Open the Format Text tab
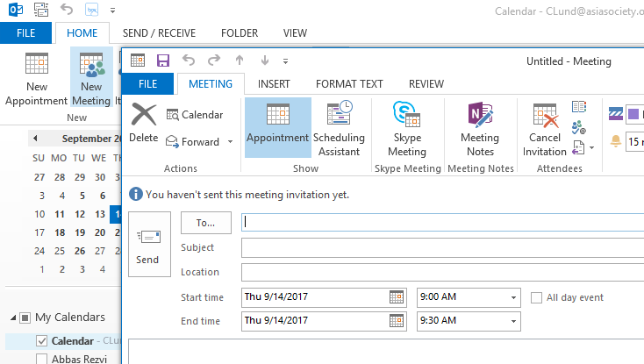The image size is (644, 364). coord(349,84)
